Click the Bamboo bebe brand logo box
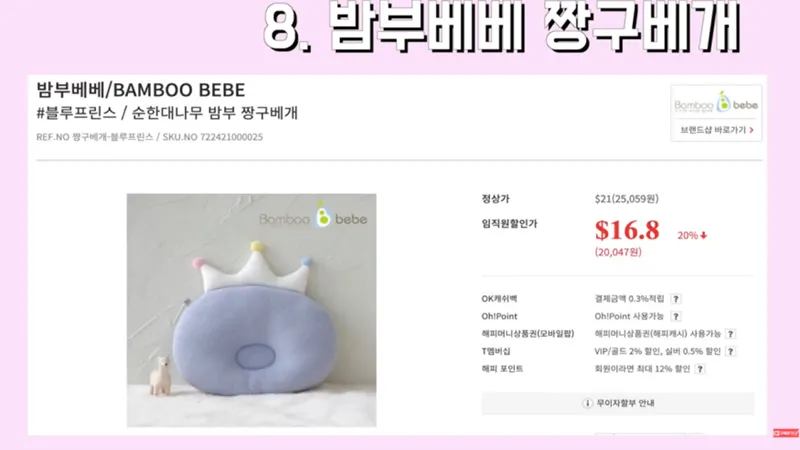This screenshot has height=450, width=800. [x=716, y=105]
